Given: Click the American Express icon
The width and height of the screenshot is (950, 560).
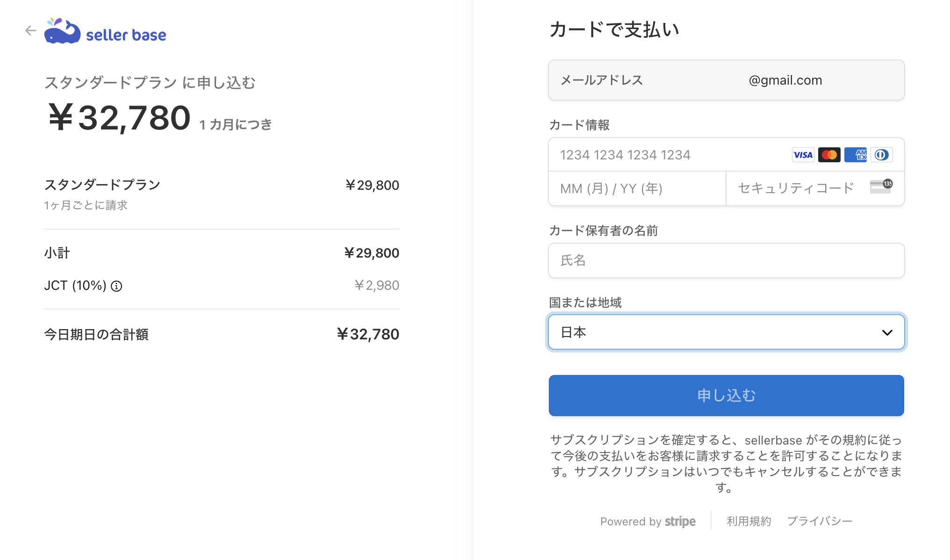Looking at the screenshot, I should pyautogui.click(x=855, y=155).
